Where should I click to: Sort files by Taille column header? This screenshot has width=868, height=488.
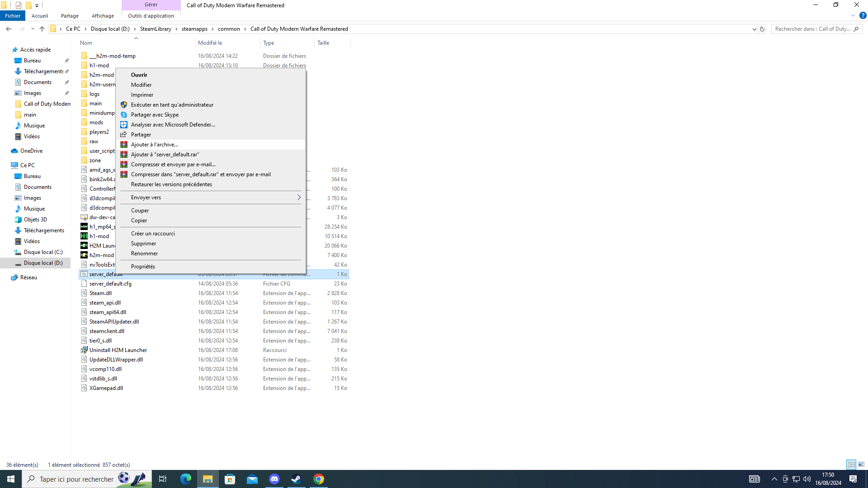point(332,43)
